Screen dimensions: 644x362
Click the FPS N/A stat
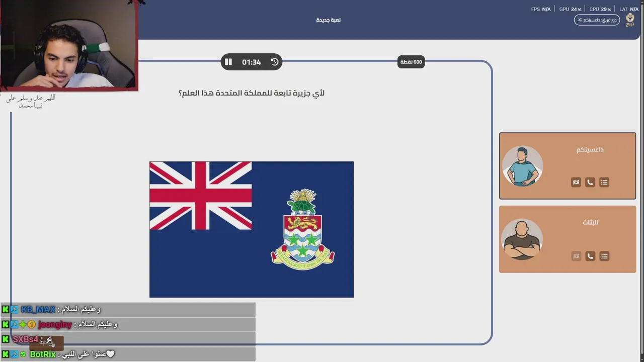pos(541,9)
